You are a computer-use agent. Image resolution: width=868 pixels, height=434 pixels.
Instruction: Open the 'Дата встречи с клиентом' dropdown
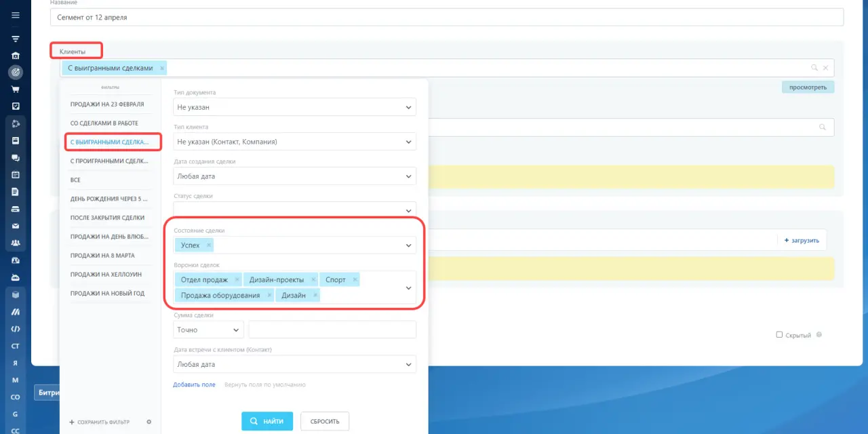(294, 364)
